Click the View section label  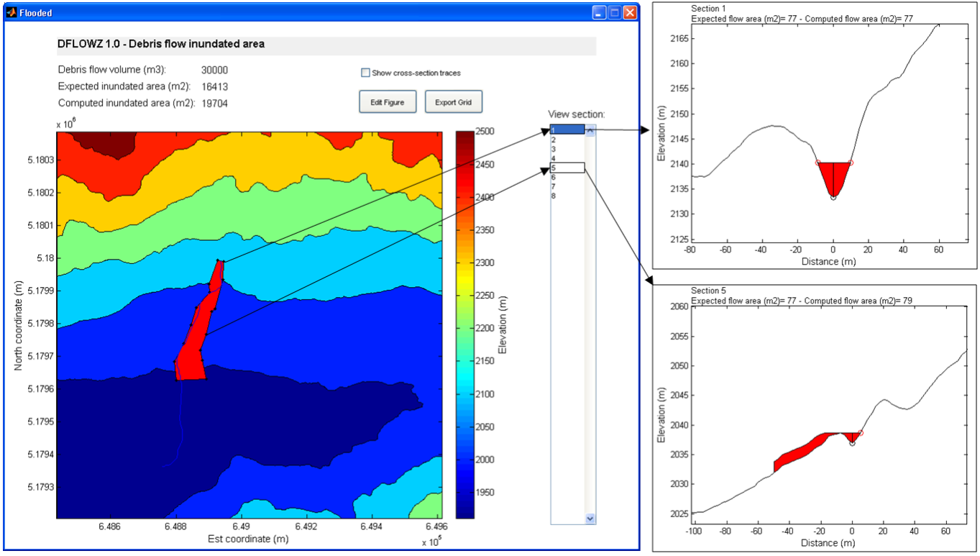click(x=577, y=114)
